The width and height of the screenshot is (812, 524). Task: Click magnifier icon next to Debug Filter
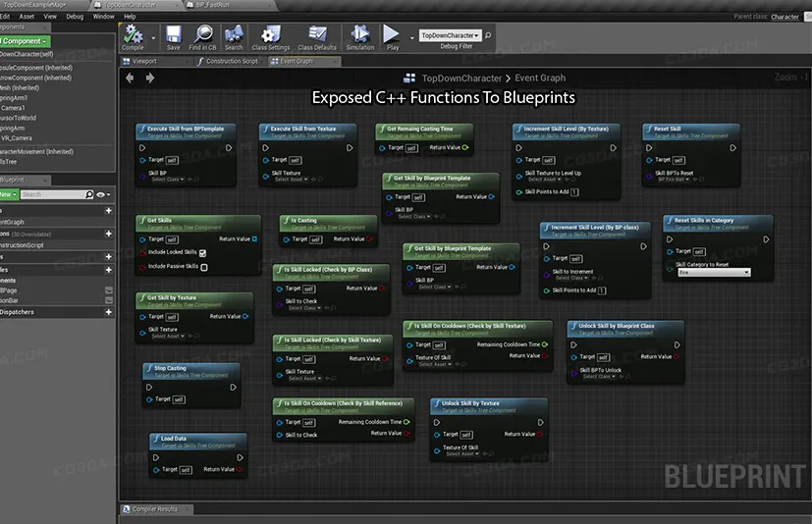click(x=487, y=35)
